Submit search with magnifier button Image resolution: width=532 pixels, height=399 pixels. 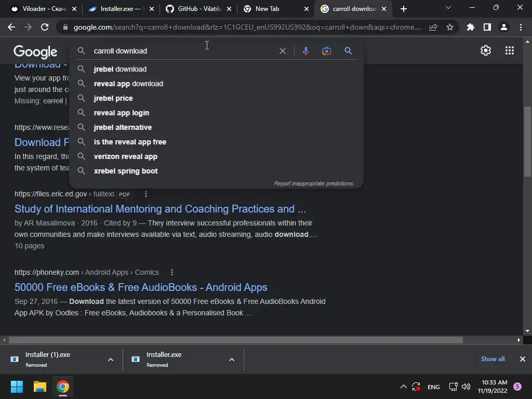348,51
